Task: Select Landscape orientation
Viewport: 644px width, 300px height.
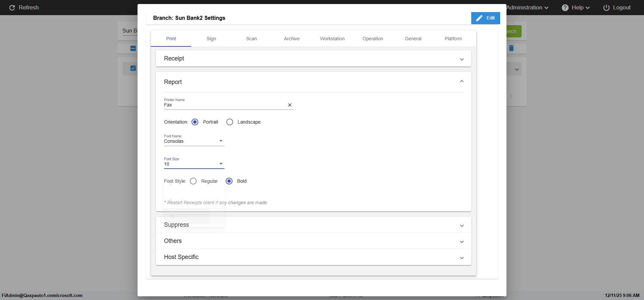Action: point(230,122)
